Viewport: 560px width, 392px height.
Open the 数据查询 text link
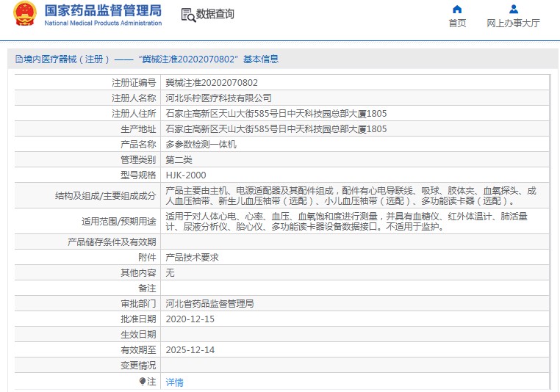click(215, 14)
